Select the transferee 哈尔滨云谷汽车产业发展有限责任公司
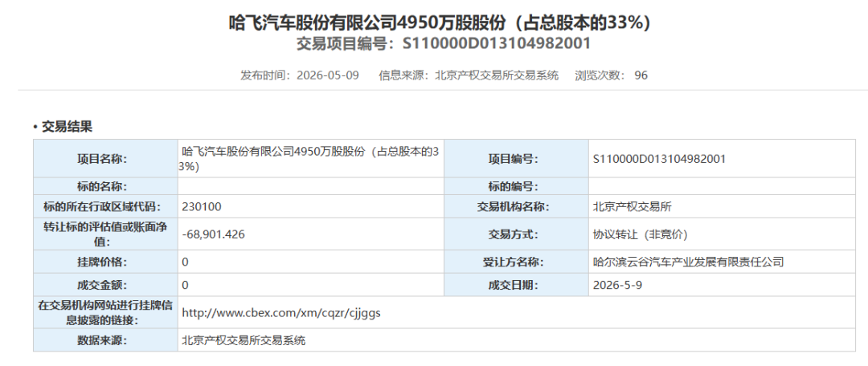Screen dimensions: 868x366 (x=688, y=262)
